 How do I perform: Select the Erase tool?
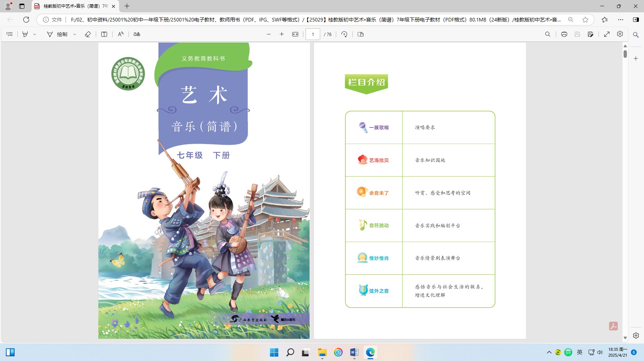[88, 34]
